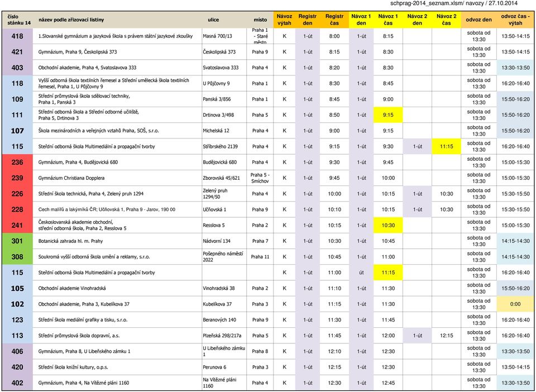Click the 12:15 Návoz 2 čas cell
The height and width of the screenshot is (392, 536).
[447, 336]
